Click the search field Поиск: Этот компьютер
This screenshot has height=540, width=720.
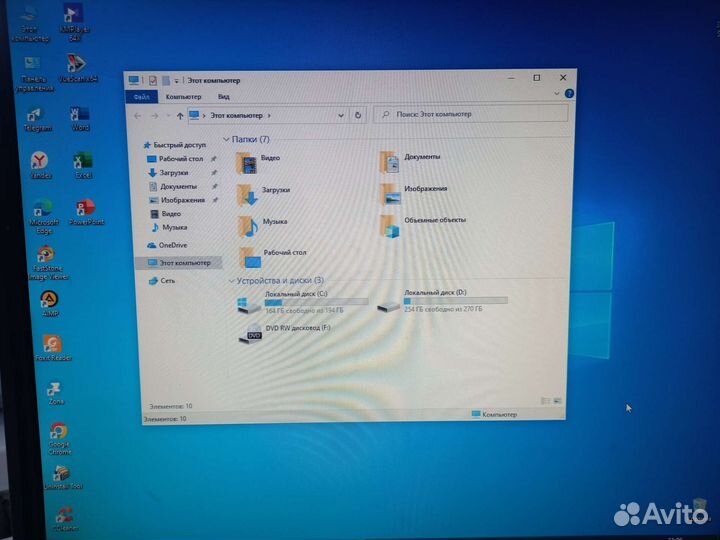[470, 115]
